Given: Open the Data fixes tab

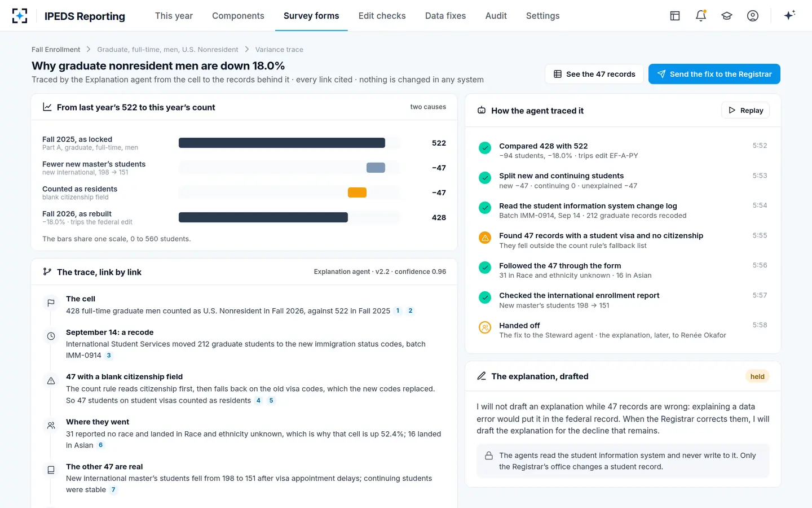Looking at the screenshot, I should pos(445,16).
